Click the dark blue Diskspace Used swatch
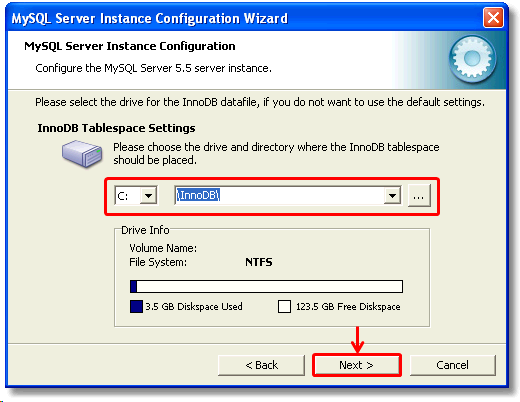 (x=136, y=306)
